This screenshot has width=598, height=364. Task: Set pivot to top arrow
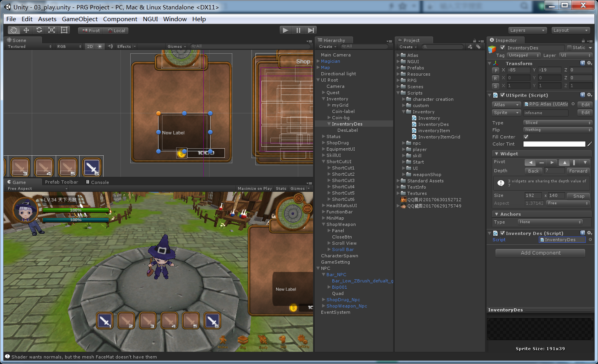pyautogui.click(x=565, y=162)
